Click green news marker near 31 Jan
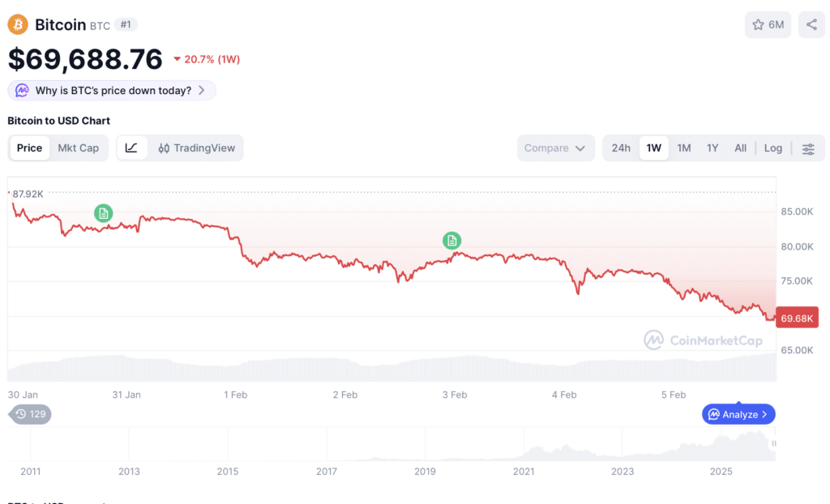830x504 pixels. [103, 213]
